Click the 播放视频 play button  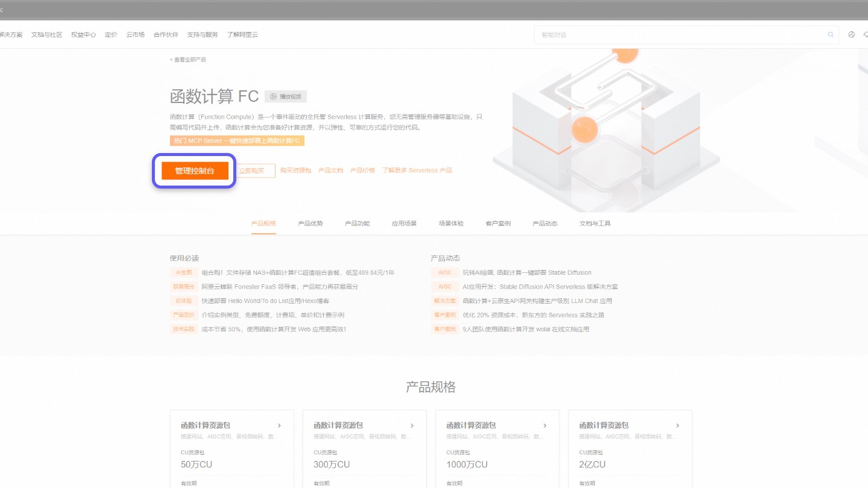[286, 96]
